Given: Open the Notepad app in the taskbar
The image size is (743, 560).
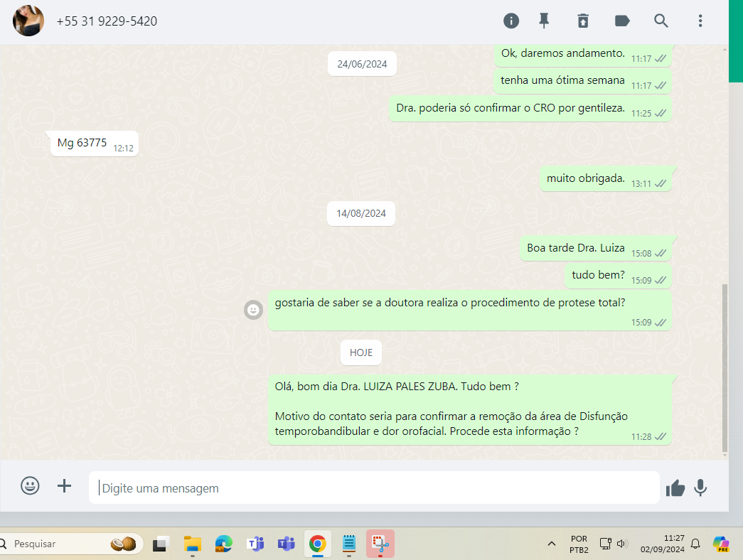Looking at the screenshot, I should point(349,544).
